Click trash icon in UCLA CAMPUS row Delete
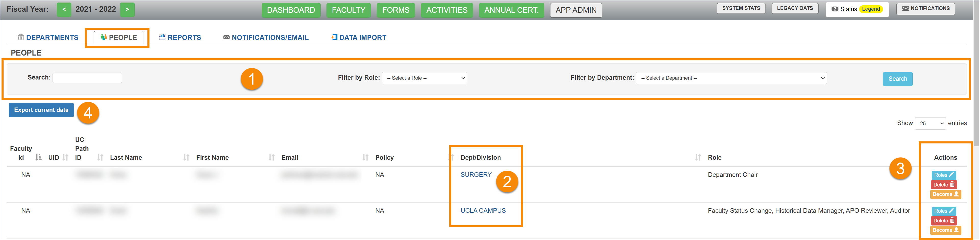Screen dimensions: 980x240 tap(952, 221)
